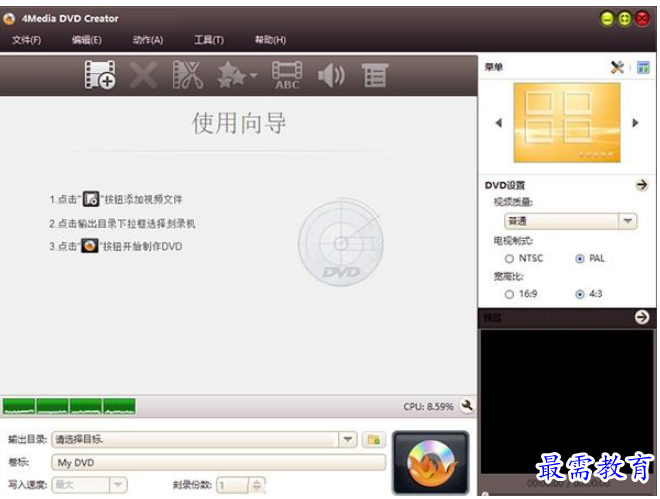The image size is (660, 499).
Task: Show next menu template with right arrow
Action: pyautogui.click(x=636, y=123)
